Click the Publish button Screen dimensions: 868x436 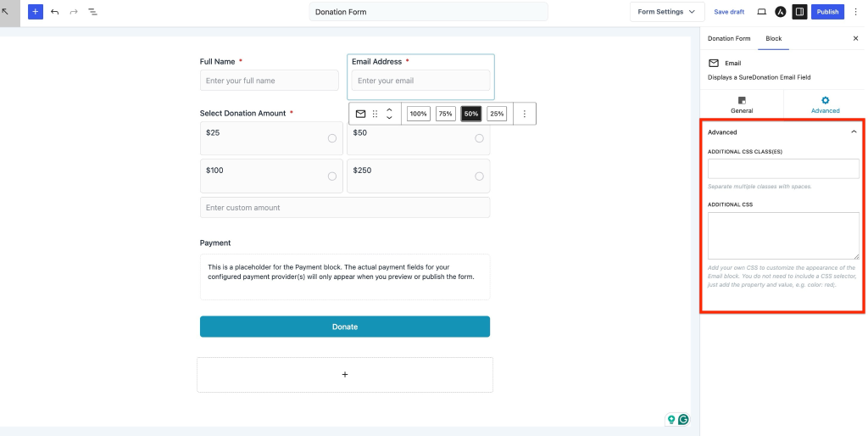[827, 12]
